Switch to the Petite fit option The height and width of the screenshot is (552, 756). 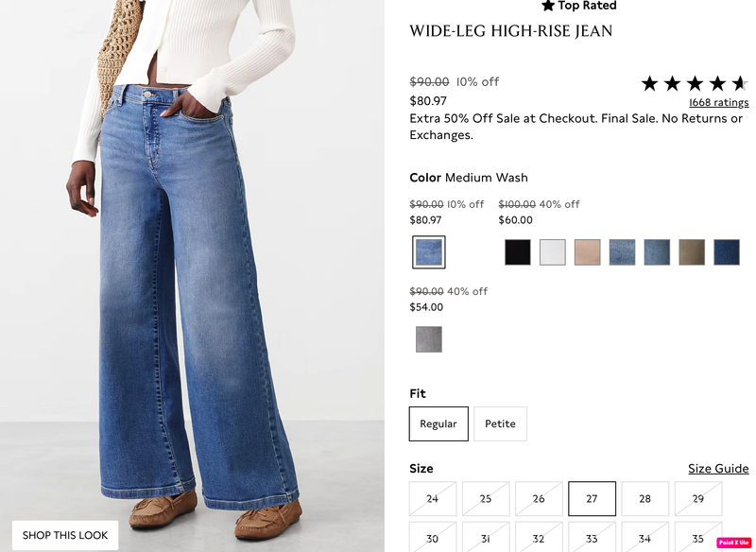(x=500, y=423)
